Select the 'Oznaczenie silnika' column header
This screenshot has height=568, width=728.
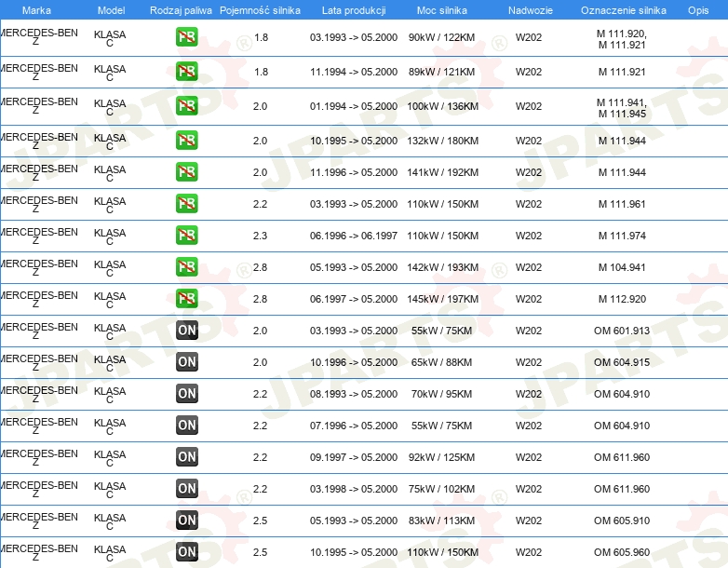pos(623,10)
